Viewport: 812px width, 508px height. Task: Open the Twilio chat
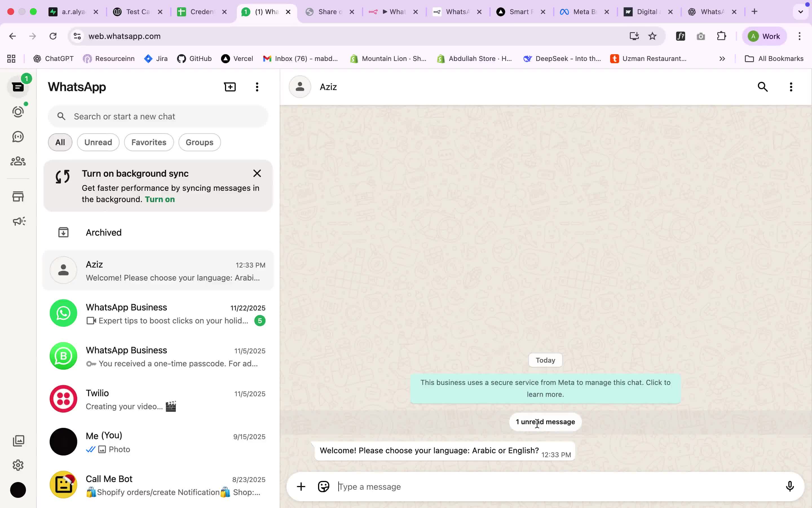pyautogui.click(x=158, y=399)
